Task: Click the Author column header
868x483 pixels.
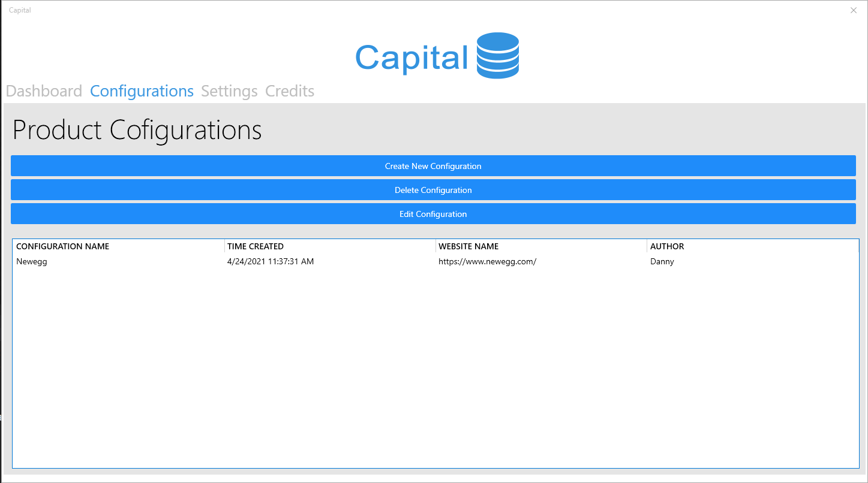Action: click(753, 246)
